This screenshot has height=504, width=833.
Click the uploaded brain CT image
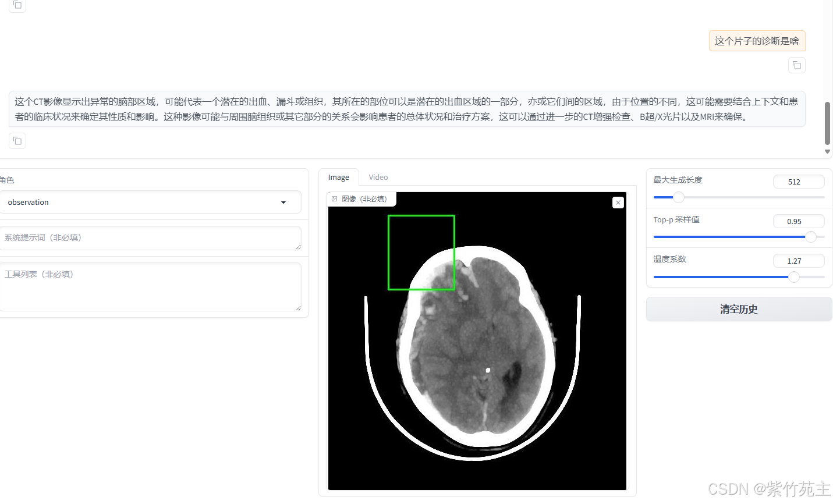477,341
